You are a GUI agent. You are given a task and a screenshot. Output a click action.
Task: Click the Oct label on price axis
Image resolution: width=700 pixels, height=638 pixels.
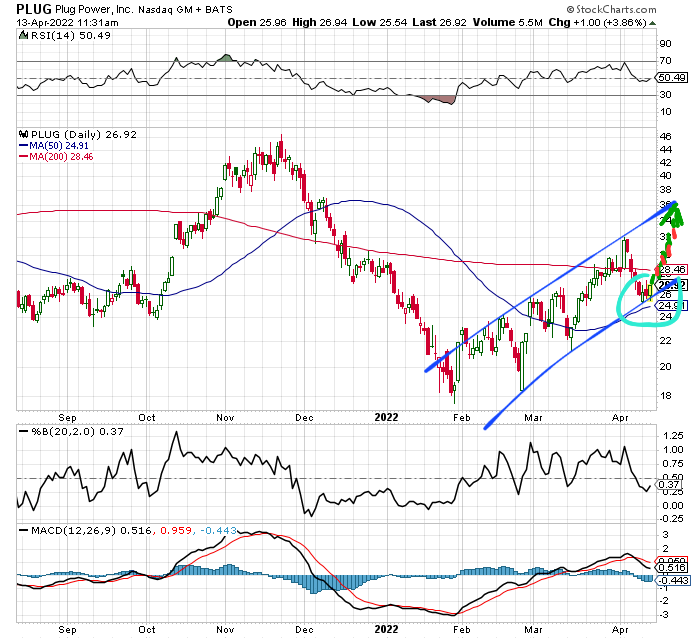146,417
